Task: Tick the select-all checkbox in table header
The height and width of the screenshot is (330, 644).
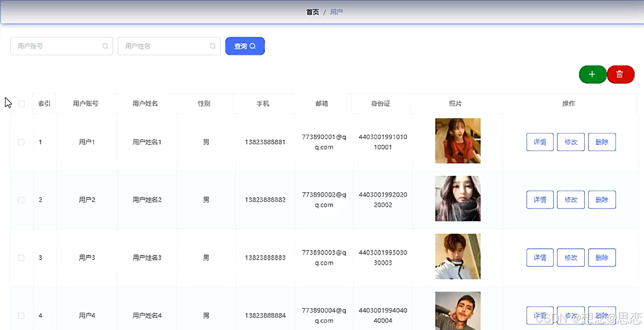Action: pos(22,104)
